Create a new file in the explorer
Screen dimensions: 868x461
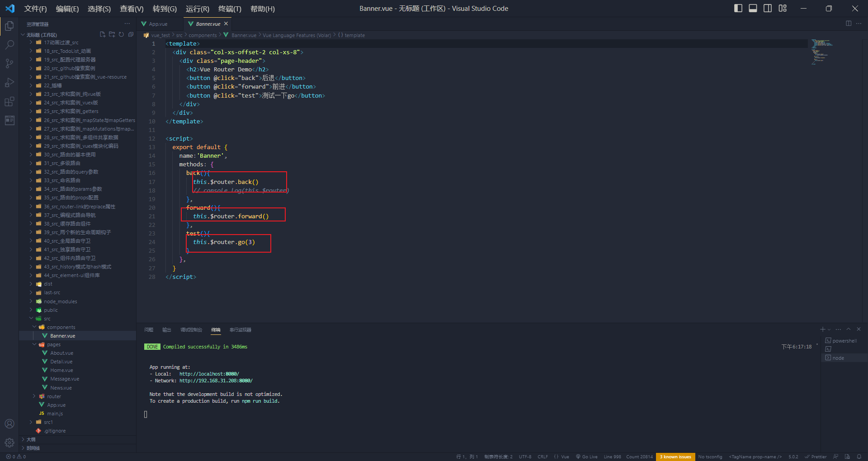coord(102,34)
